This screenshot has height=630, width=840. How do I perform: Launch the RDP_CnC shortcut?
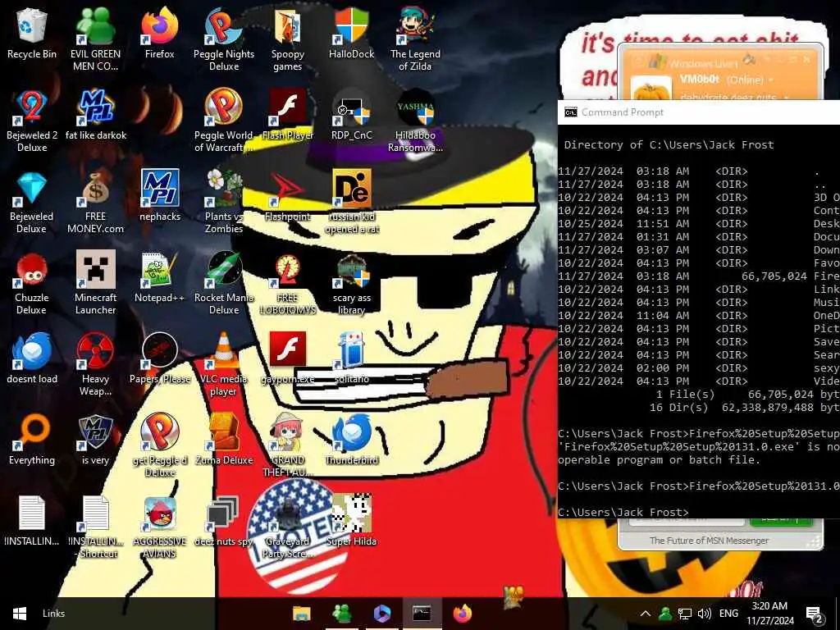pyautogui.click(x=351, y=115)
